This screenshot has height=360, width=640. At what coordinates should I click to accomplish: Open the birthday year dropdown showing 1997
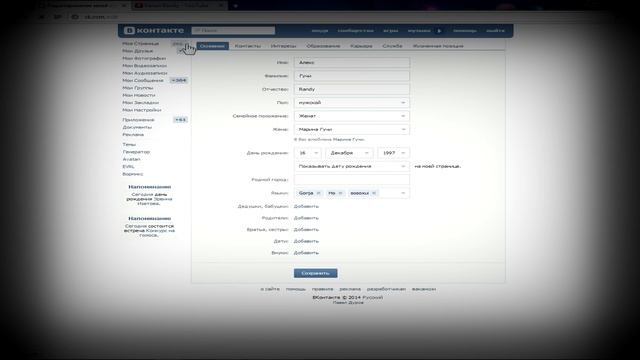click(x=393, y=153)
